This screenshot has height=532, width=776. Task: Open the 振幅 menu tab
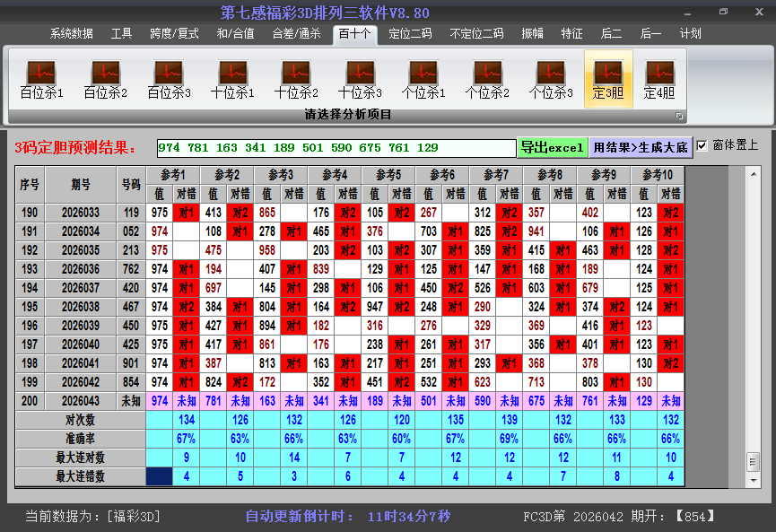click(533, 34)
